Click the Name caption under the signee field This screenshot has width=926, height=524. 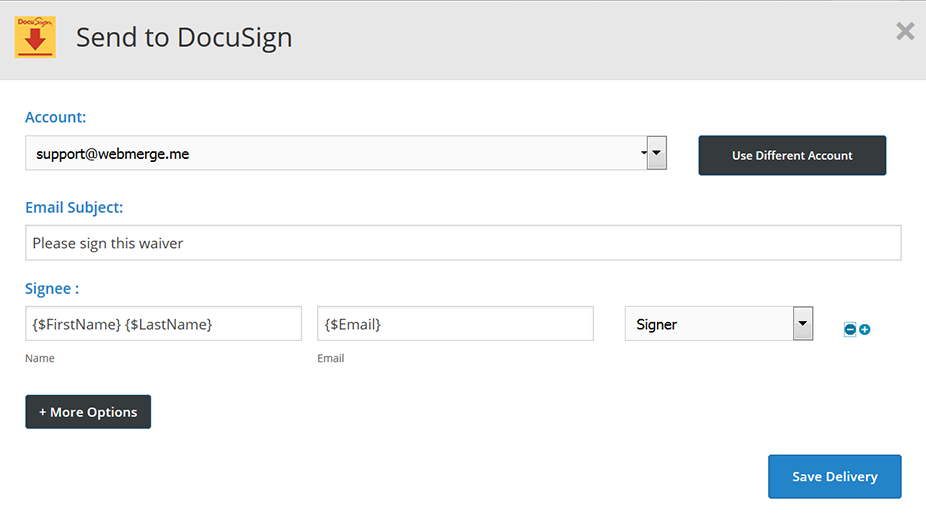[x=40, y=358]
